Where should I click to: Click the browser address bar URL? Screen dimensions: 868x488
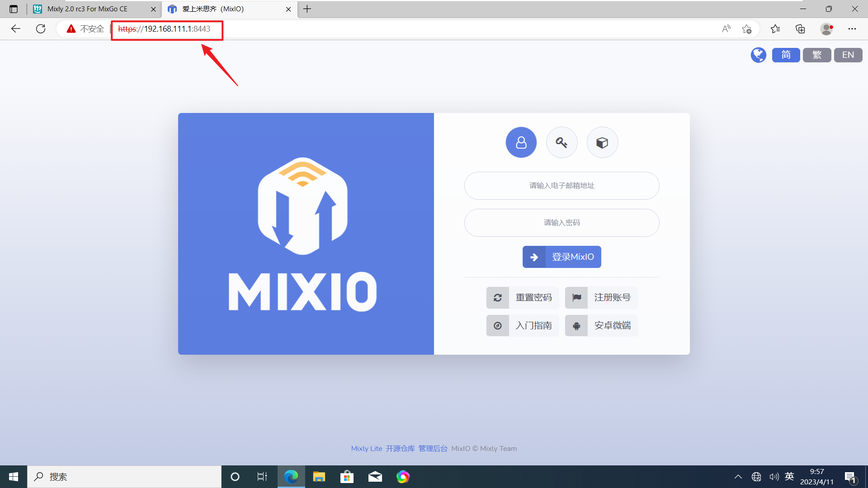[164, 29]
